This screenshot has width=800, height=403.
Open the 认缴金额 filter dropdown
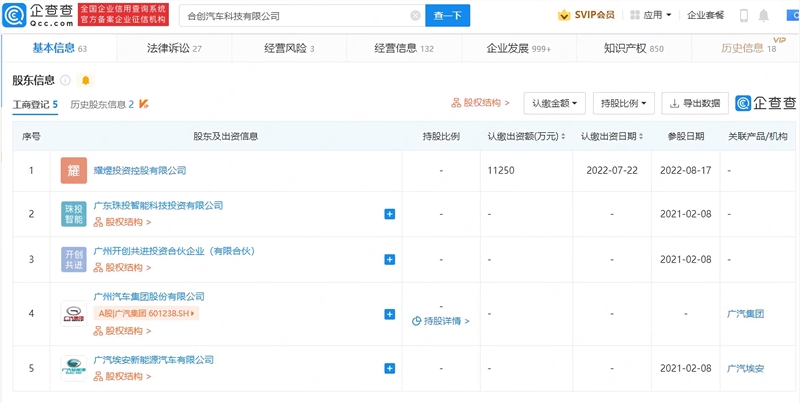pos(555,104)
